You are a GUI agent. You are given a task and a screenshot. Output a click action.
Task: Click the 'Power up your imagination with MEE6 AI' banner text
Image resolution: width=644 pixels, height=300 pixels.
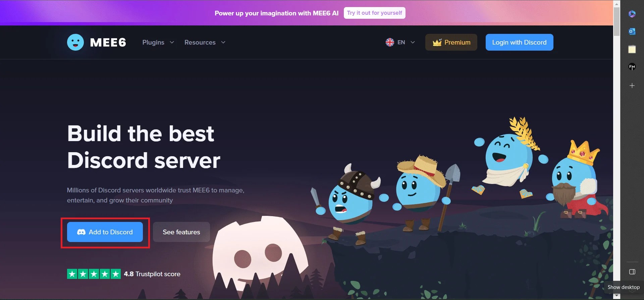276,13
